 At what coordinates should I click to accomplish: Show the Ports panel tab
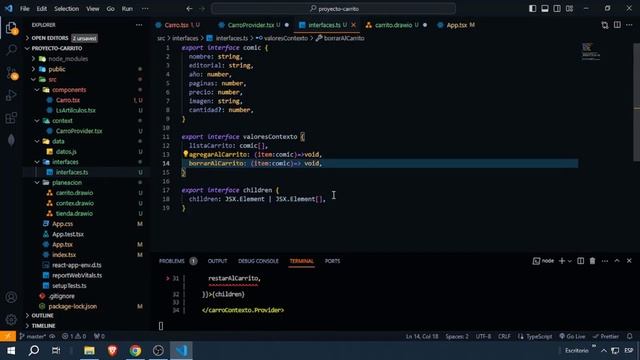pyautogui.click(x=332, y=261)
